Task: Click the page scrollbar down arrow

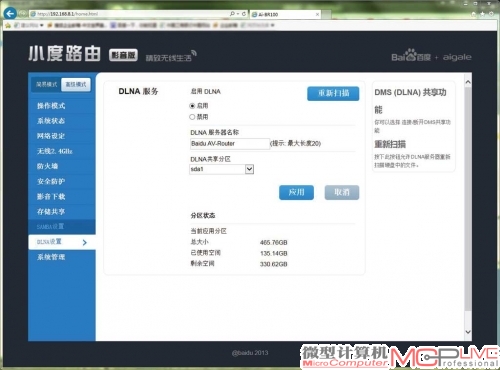Action: point(468,332)
